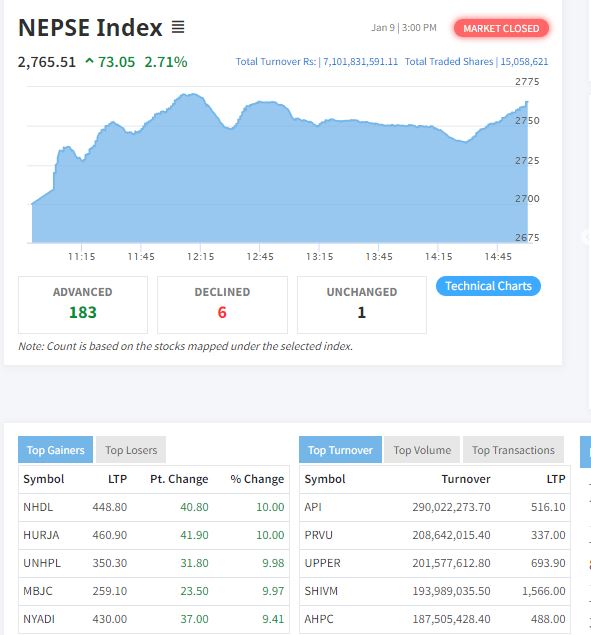Image resolution: width=591 pixels, height=635 pixels.
Task: Open the Top Transactions tab
Action: point(513,450)
